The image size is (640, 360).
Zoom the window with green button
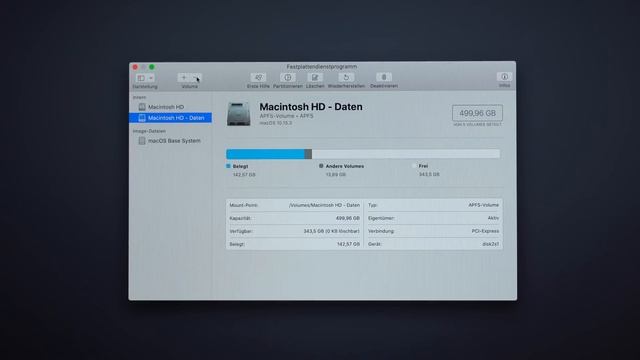tap(152, 67)
